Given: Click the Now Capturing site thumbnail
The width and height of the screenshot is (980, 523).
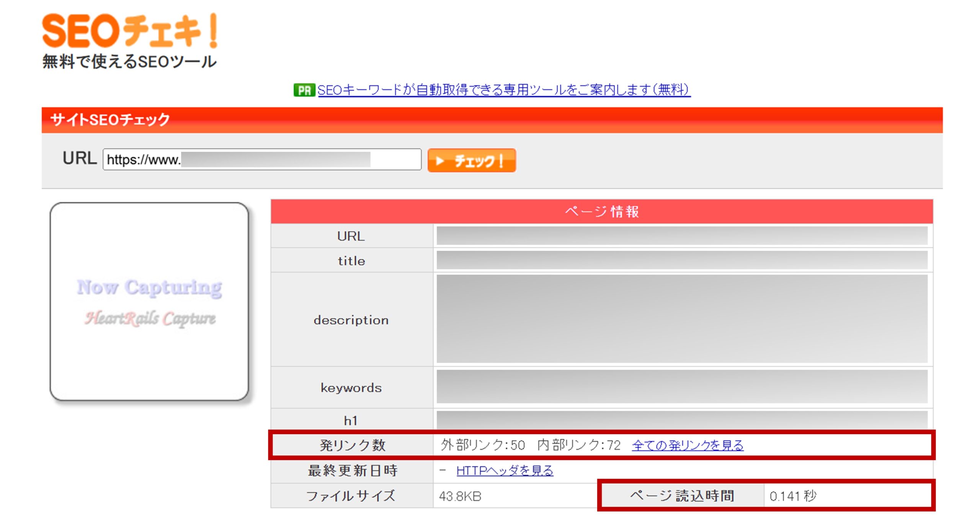Looking at the screenshot, I should (x=149, y=302).
